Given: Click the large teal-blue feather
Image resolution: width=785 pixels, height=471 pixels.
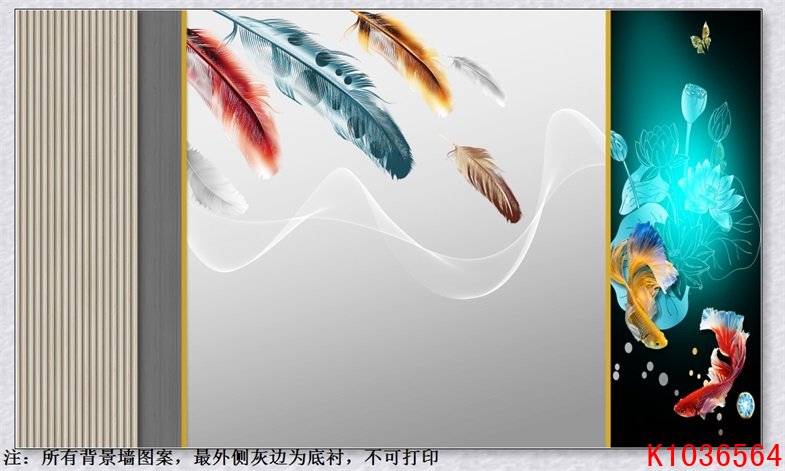Looking at the screenshot, I should (x=320, y=93).
